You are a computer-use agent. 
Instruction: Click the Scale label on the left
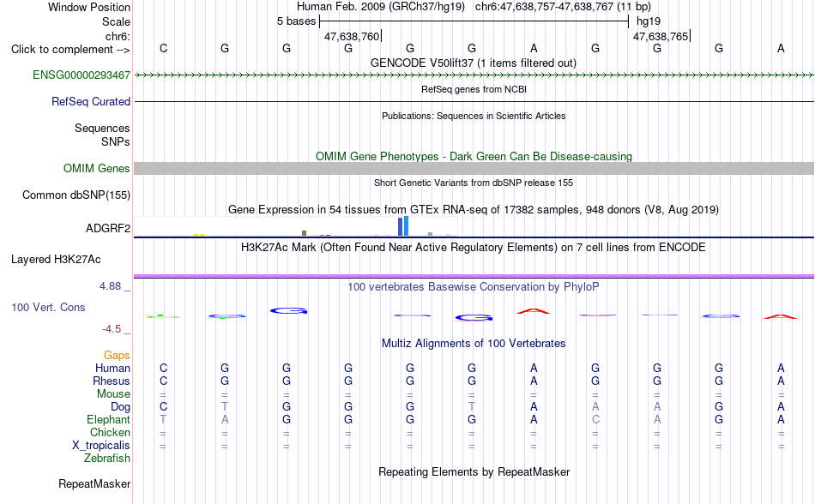(116, 21)
